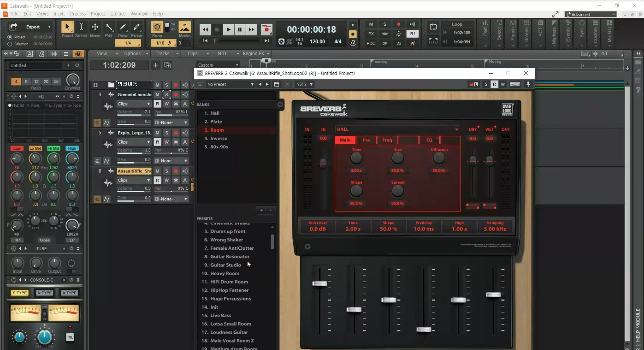Select the Selection export radio button

click(10, 44)
